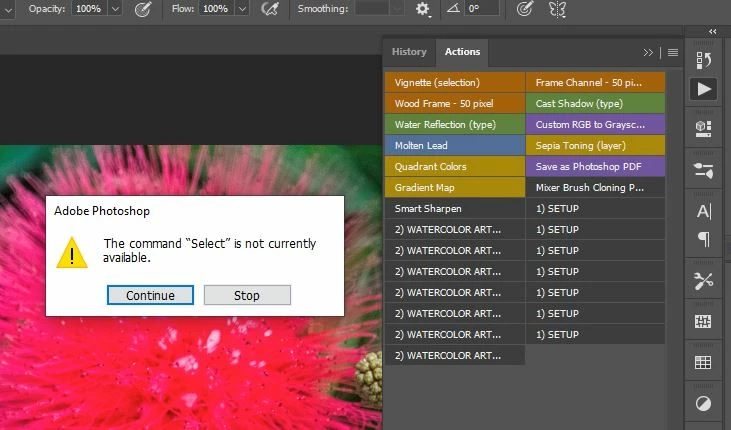Open Opacity dropdown arrow
731x430 pixels.
115,9
